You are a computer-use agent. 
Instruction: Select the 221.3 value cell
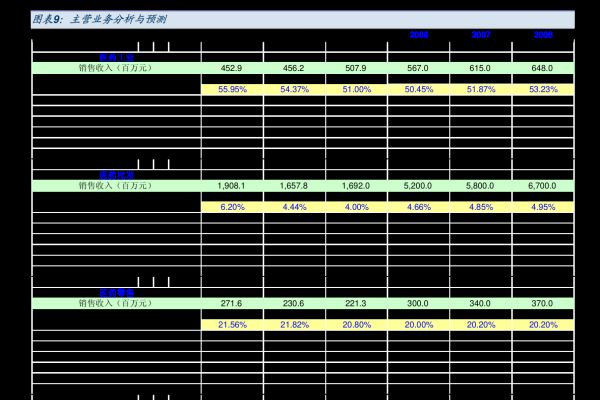[355, 303]
